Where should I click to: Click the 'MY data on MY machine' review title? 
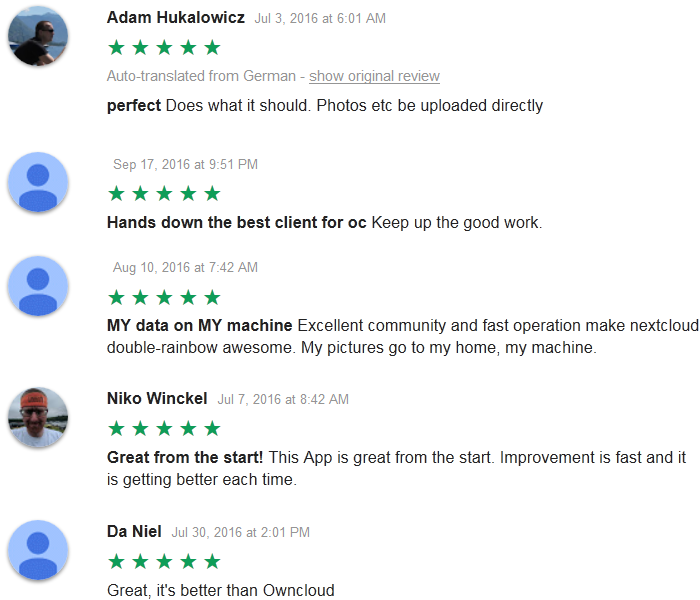[x=200, y=325]
